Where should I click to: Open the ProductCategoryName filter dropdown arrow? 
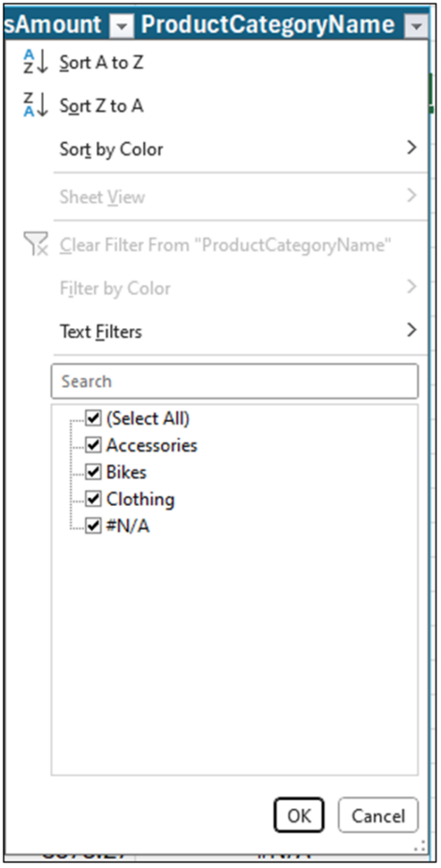[416, 25]
